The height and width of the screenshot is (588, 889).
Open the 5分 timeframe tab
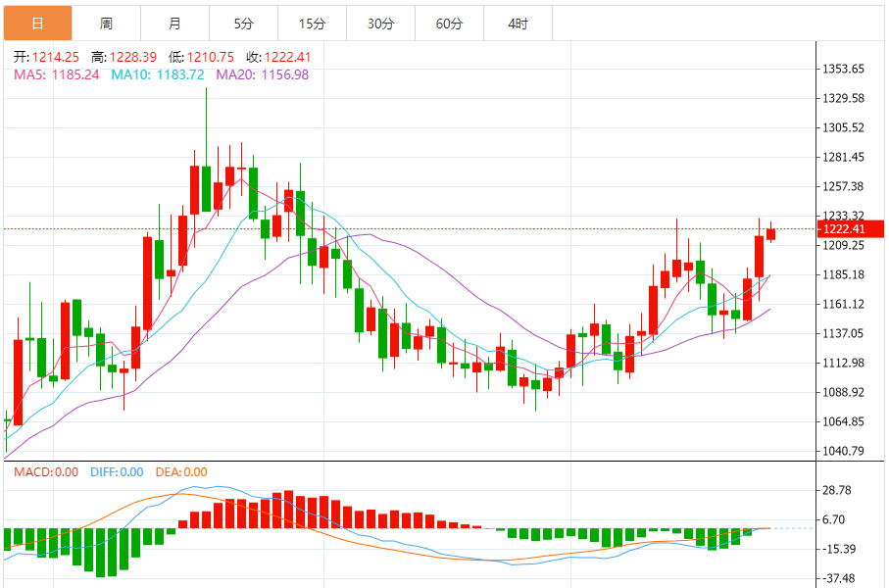(x=243, y=24)
